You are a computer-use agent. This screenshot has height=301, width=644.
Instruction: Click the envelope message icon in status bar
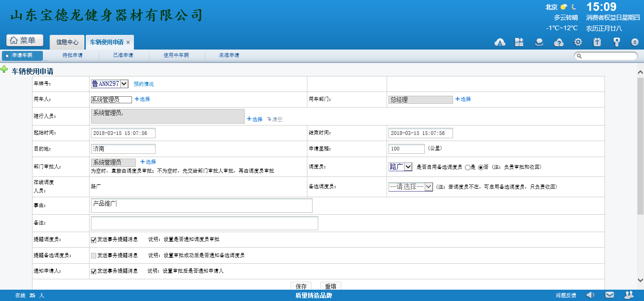(x=610, y=295)
